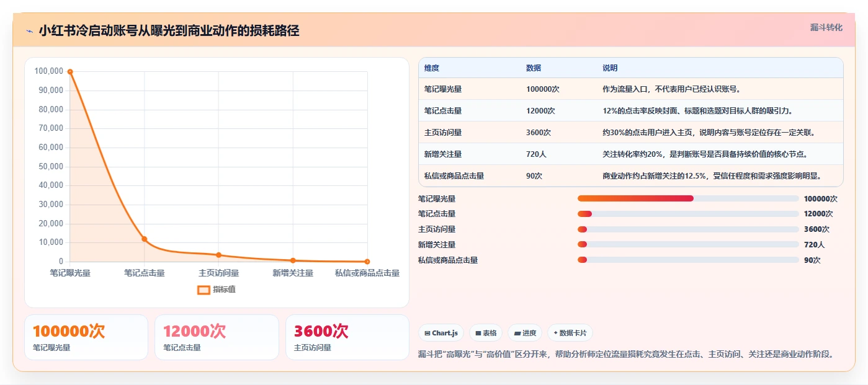This screenshot has width=868, height=385.
Task: Click the 私信或商品点击量 x-axis label of the chart
Action: pyautogui.click(x=367, y=273)
